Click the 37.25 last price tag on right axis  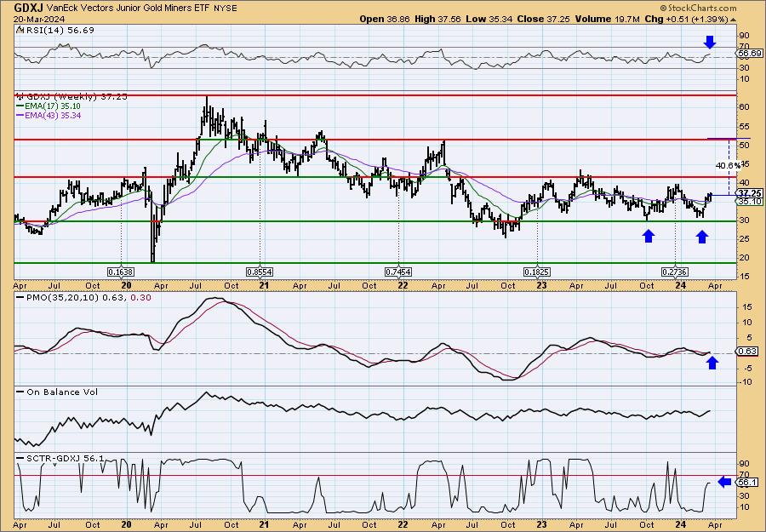pos(750,194)
